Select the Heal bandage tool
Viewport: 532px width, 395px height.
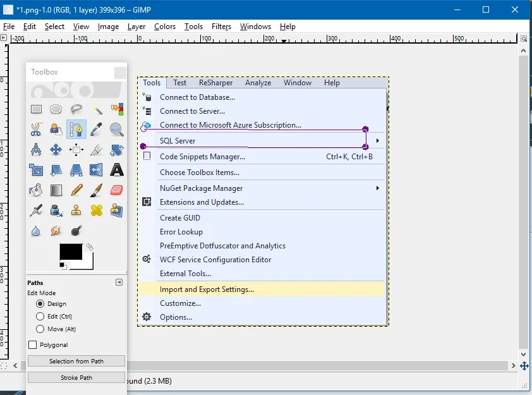pyautogui.click(x=97, y=210)
